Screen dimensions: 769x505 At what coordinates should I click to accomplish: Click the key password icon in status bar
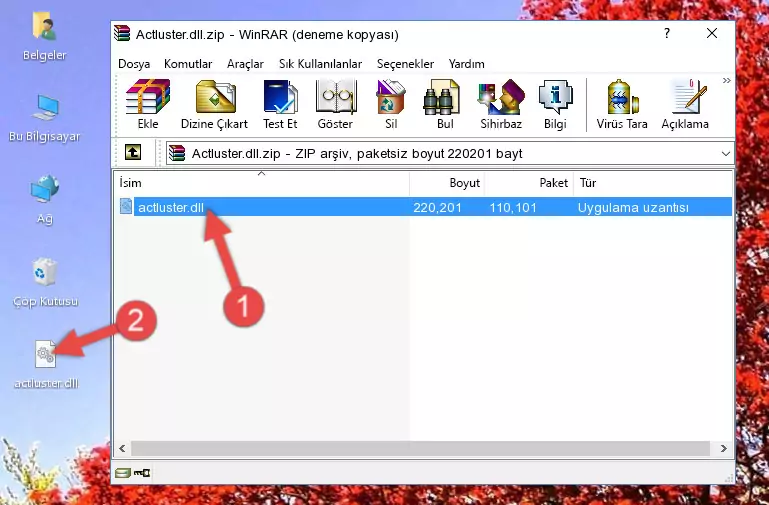click(142, 473)
